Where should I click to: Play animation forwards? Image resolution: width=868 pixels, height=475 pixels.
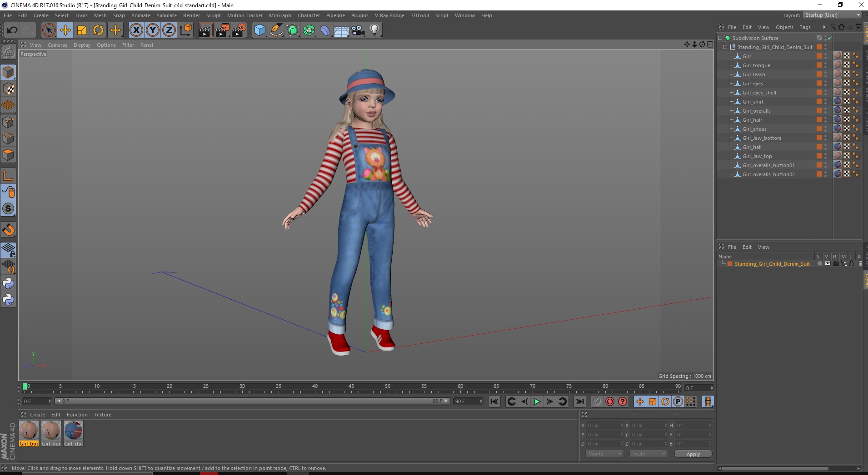point(537,401)
